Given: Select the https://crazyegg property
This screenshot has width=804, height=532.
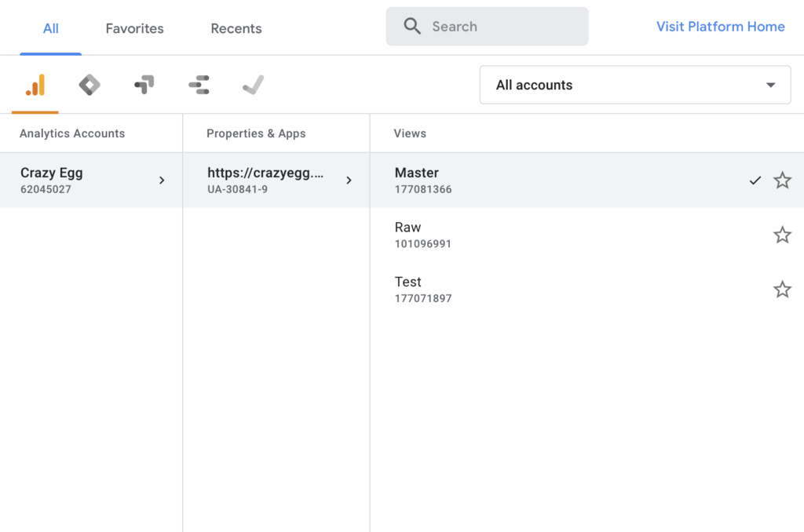Looking at the screenshot, I should pyautogui.click(x=276, y=180).
